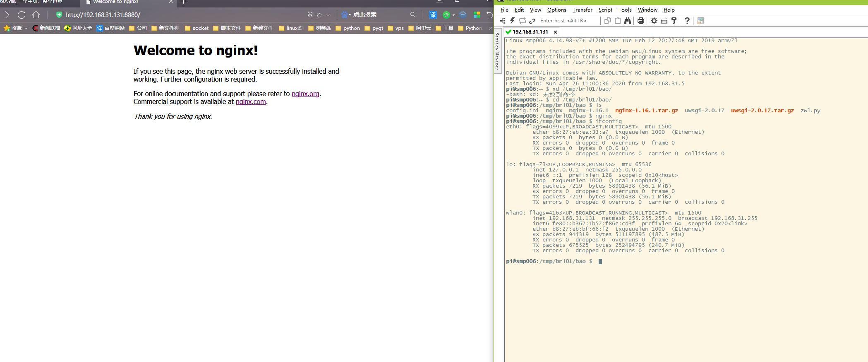Image resolution: width=868 pixels, height=362 pixels.
Task: Click the browser search magnifier icon
Action: [412, 14]
